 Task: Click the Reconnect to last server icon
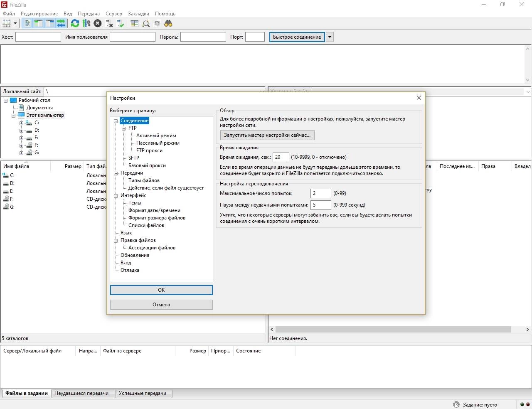click(121, 23)
